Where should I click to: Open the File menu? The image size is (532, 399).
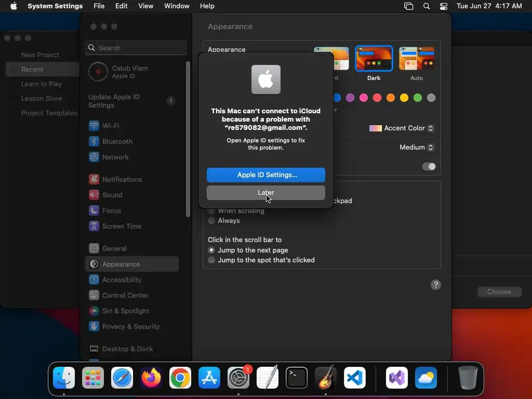pyautogui.click(x=99, y=6)
